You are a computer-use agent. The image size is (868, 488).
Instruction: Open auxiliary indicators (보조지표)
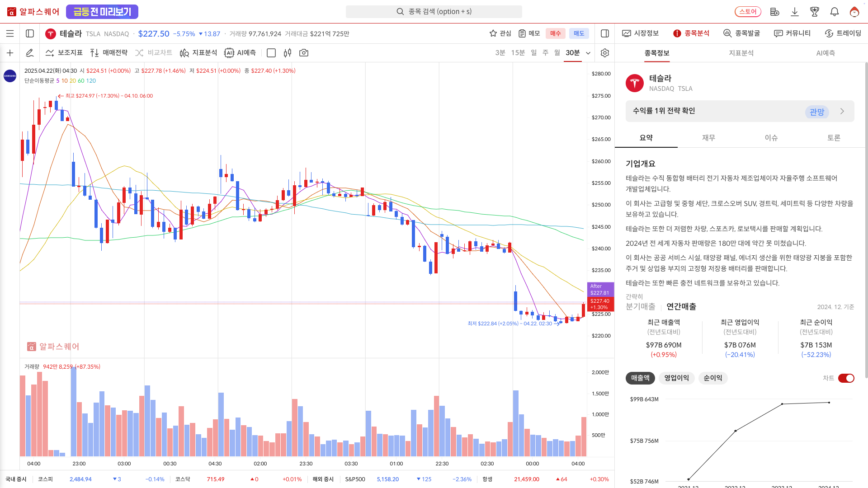point(64,53)
